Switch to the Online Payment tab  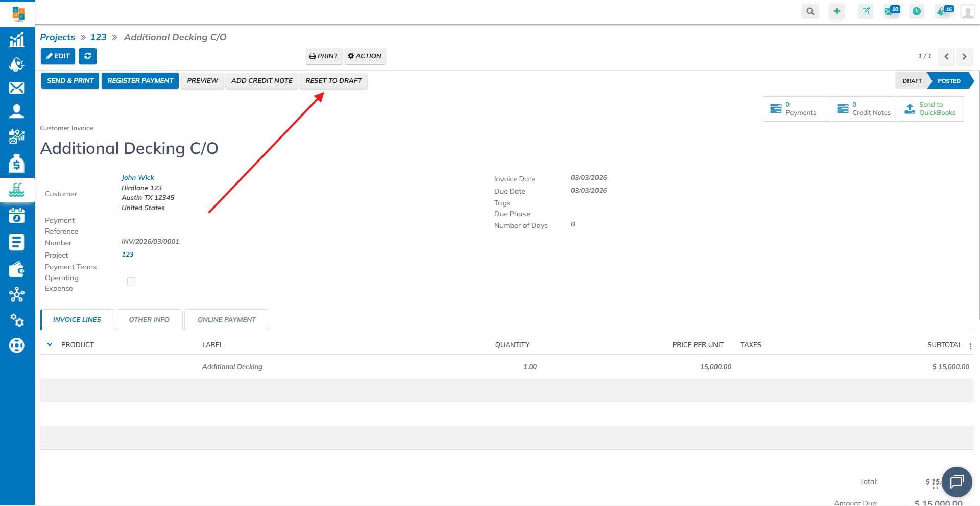coord(226,320)
